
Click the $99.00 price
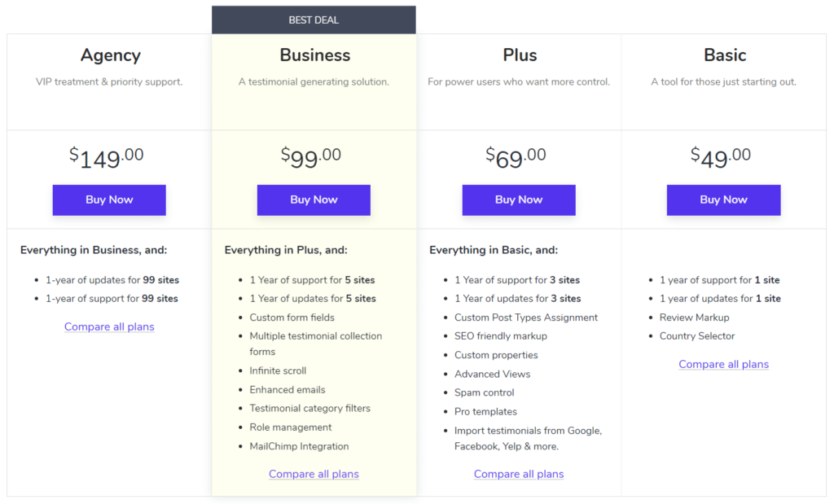point(310,157)
